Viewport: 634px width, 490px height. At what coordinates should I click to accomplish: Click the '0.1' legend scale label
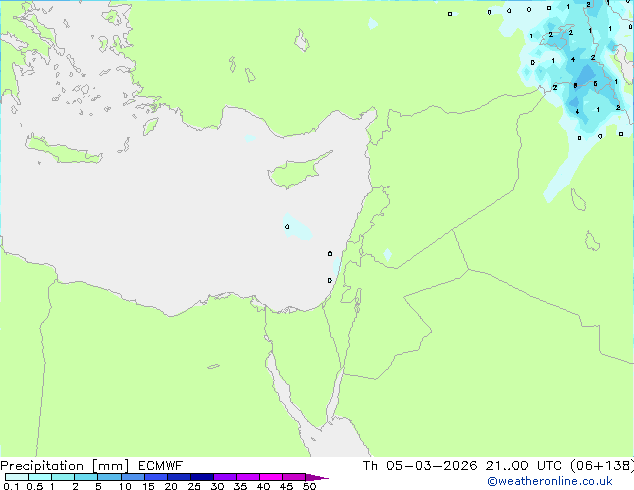coord(11,486)
